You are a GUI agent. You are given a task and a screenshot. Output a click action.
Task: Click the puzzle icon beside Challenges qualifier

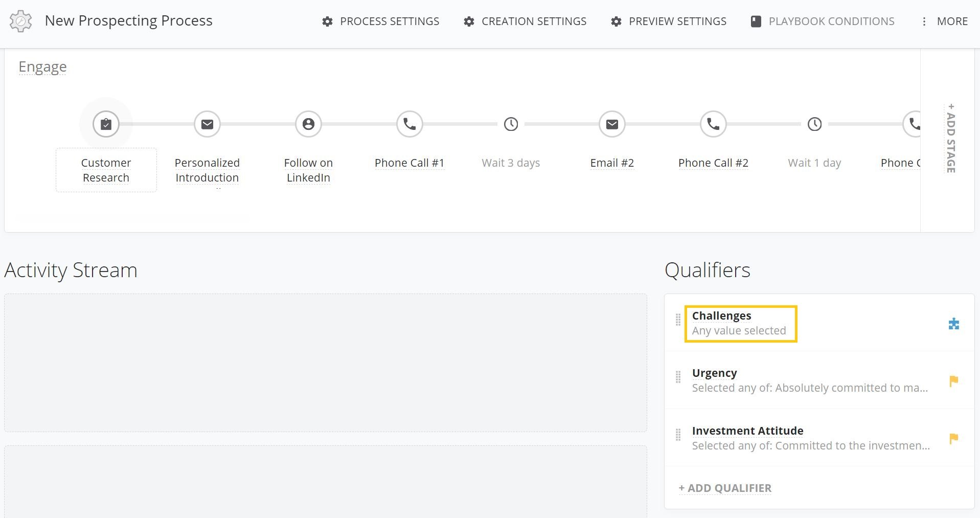coord(954,323)
